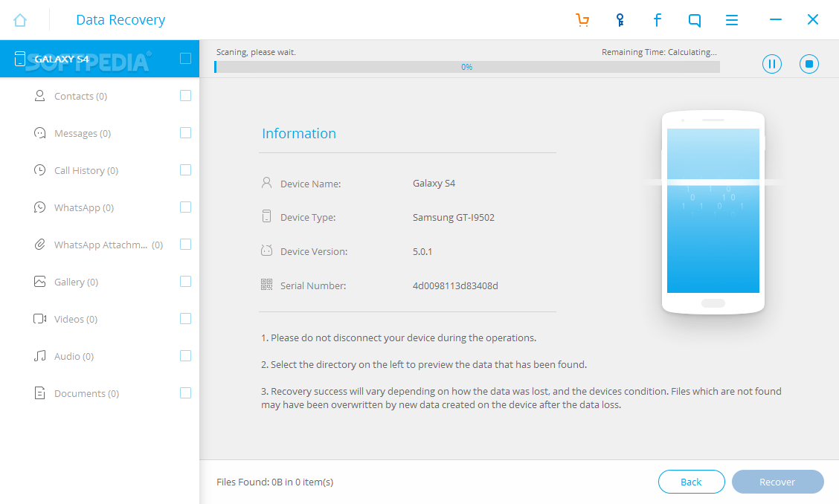
Task: Stop the scanning process
Action: pyautogui.click(x=809, y=64)
